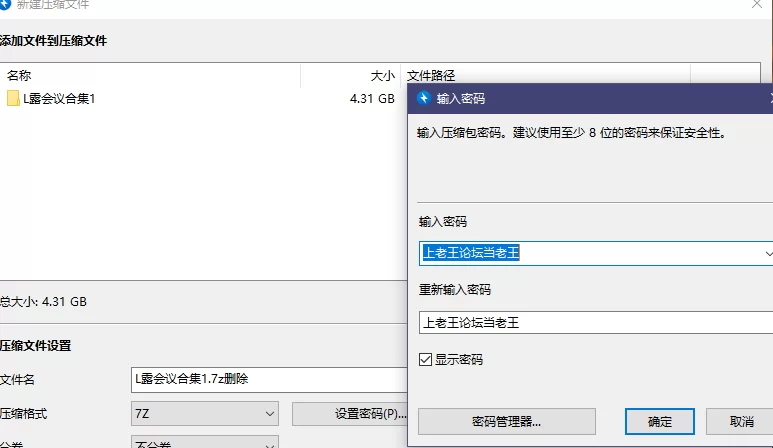
Task: Open the 密码管理器 button
Action: pyautogui.click(x=507, y=421)
